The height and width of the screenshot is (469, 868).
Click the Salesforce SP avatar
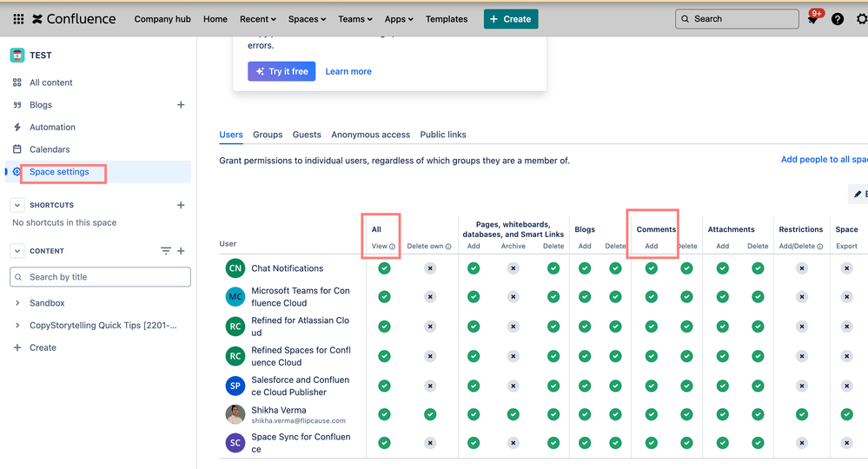[x=235, y=386]
